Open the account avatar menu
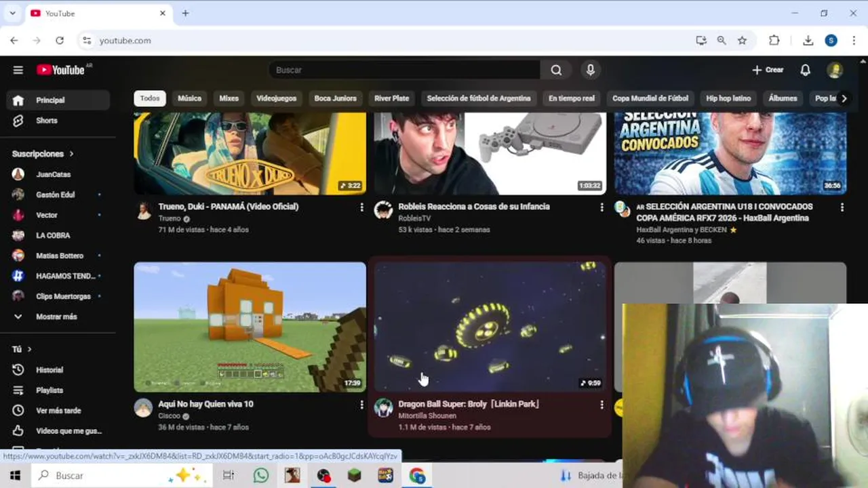The height and width of the screenshot is (488, 868). point(835,70)
